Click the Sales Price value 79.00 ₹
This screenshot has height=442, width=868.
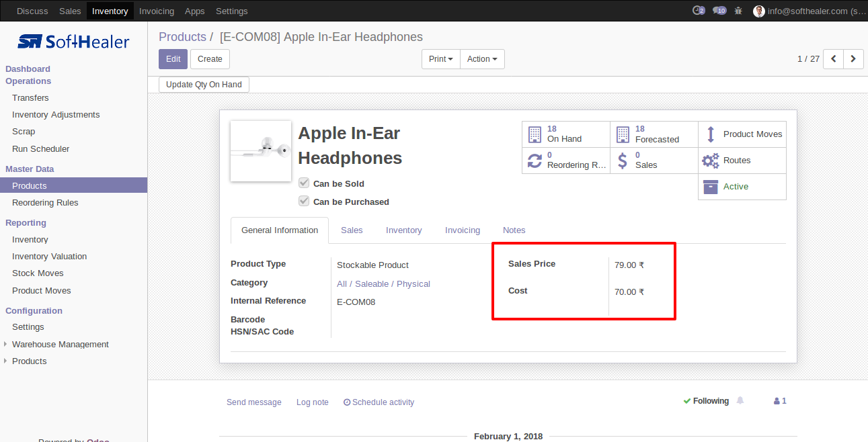pyautogui.click(x=629, y=265)
